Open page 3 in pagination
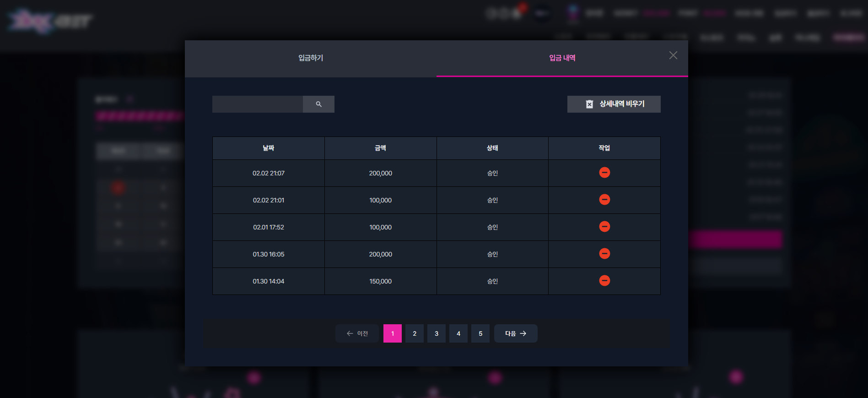This screenshot has height=398, width=868. pos(437,333)
